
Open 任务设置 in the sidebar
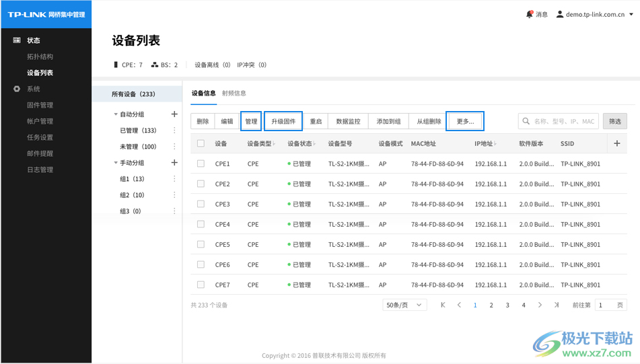40,137
